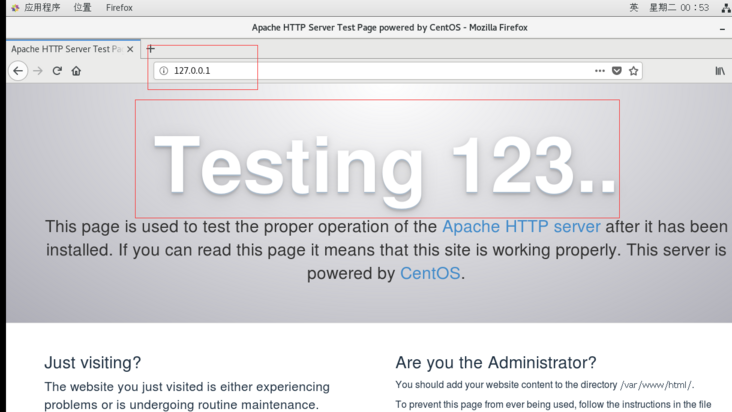Show site information icon next to 127.0.0.1
The width and height of the screenshot is (732, 412).
[163, 71]
